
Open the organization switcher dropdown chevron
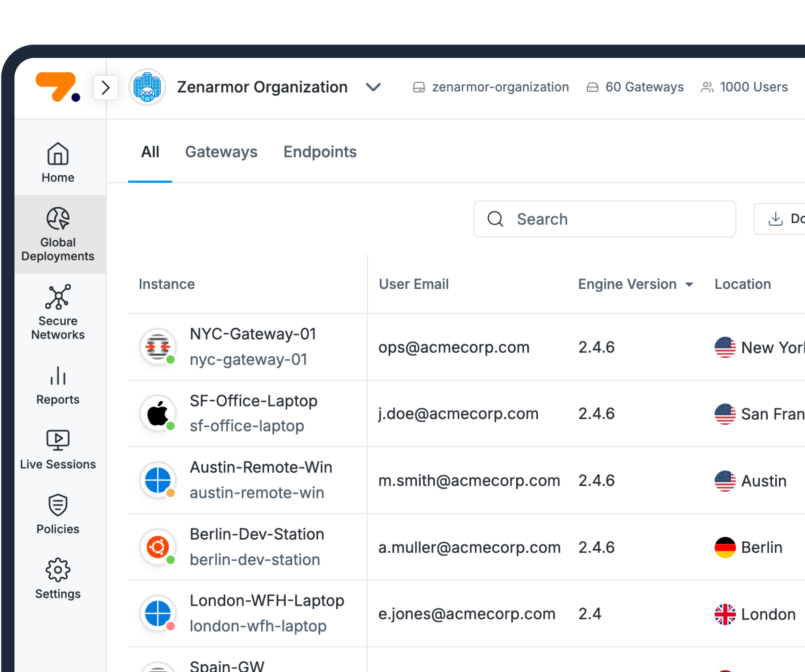pyautogui.click(x=373, y=87)
